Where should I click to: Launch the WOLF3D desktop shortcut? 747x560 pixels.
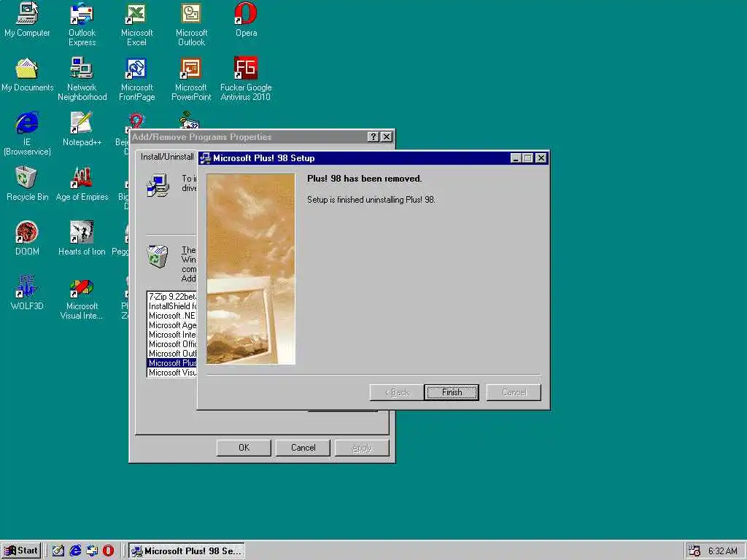27,292
